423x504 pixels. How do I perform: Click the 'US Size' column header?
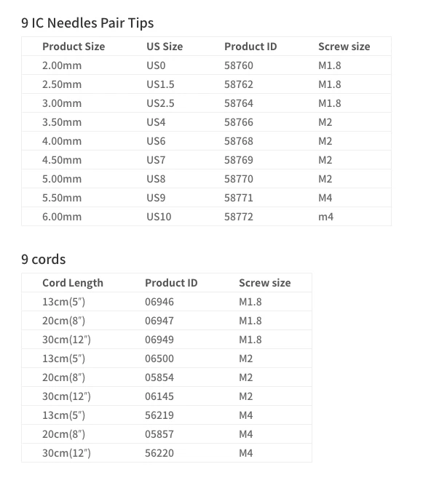(x=165, y=47)
